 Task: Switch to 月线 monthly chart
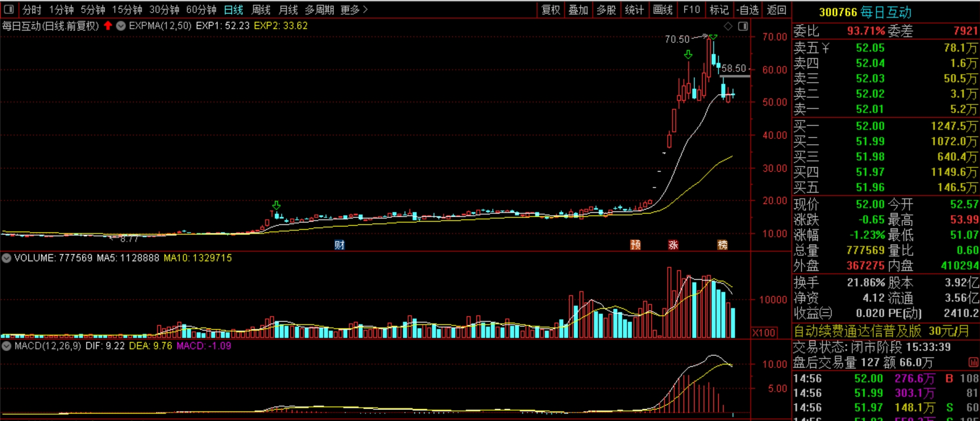coord(289,10)
